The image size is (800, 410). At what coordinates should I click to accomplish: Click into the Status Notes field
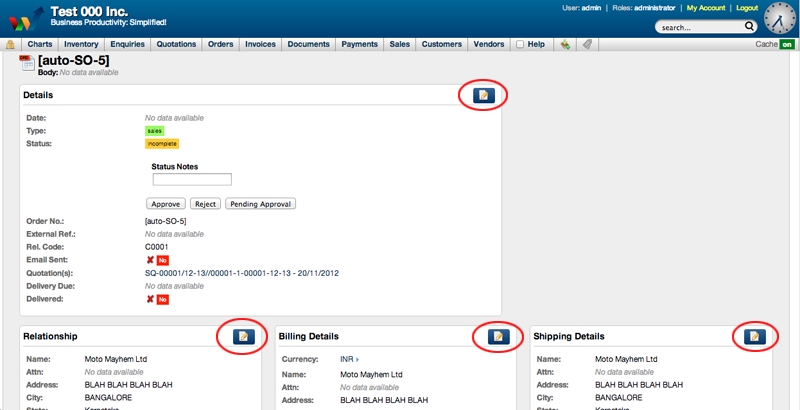(x=192, y=180)
